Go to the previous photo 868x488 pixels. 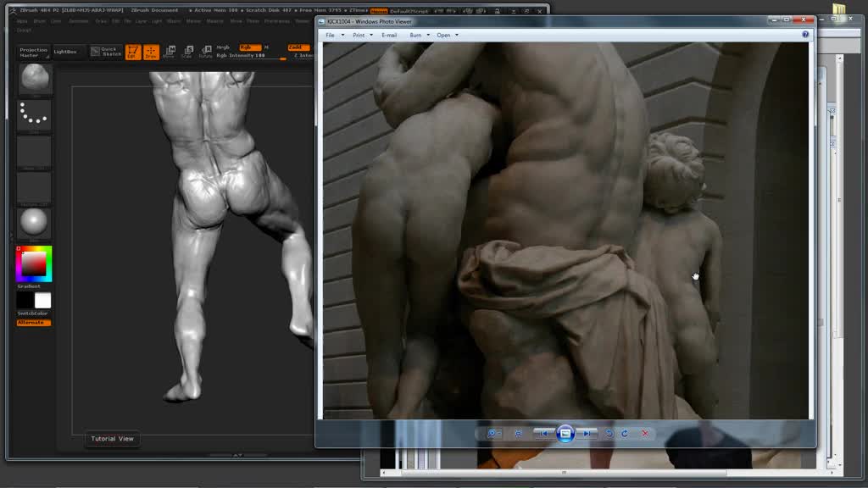pyautogui.click(x=543, y=434)
